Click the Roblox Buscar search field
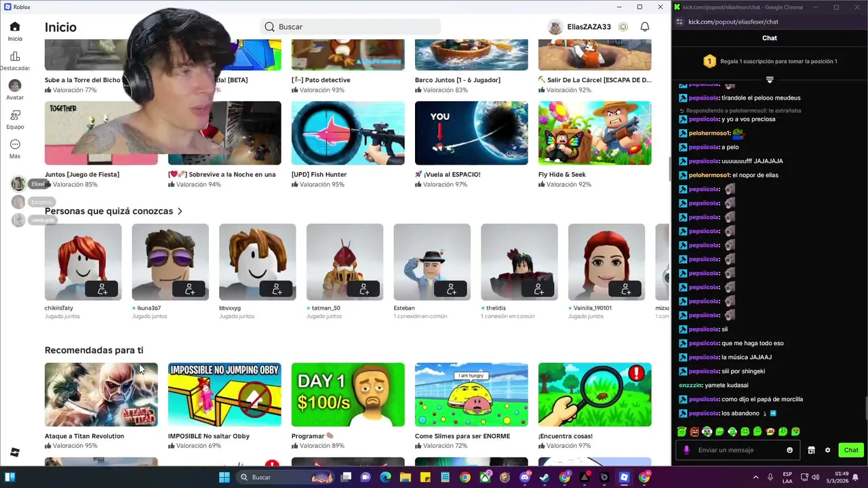Viewport: 868px width, 488px height. pyautogui.click(x=350, y=26)
